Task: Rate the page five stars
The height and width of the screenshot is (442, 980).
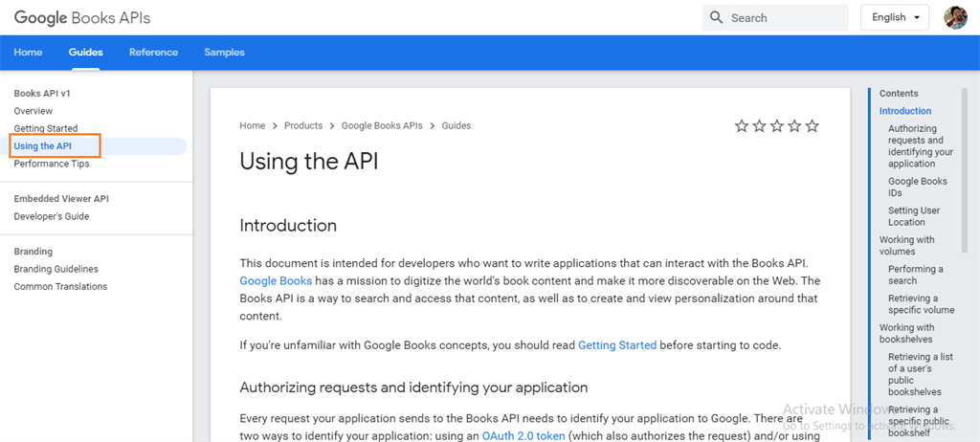Action: 812,126
